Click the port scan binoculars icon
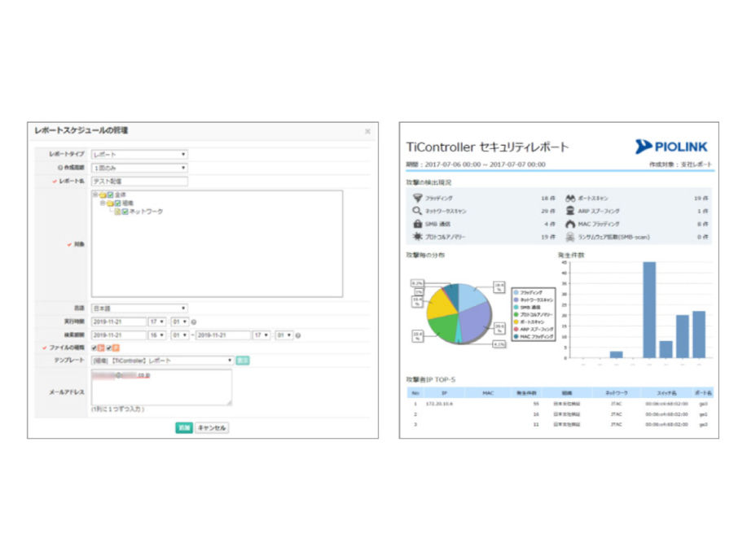 point(569,198)
